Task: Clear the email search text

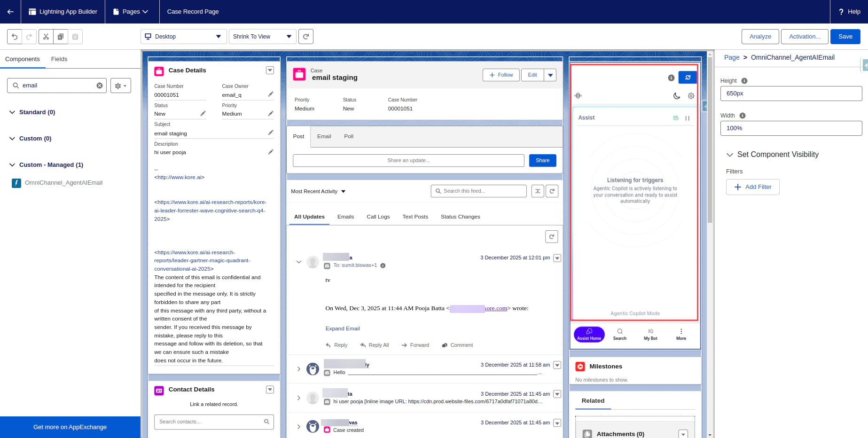Action: click(100, 86)
